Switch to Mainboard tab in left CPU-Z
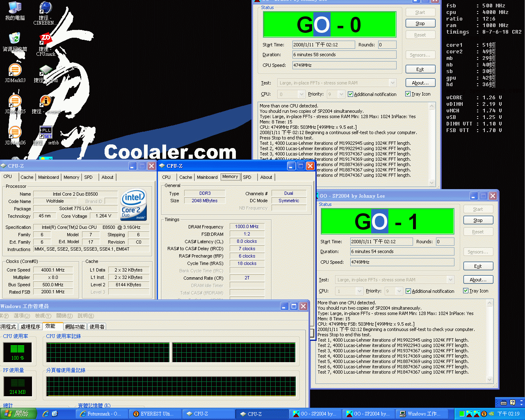 click(48, 177)
